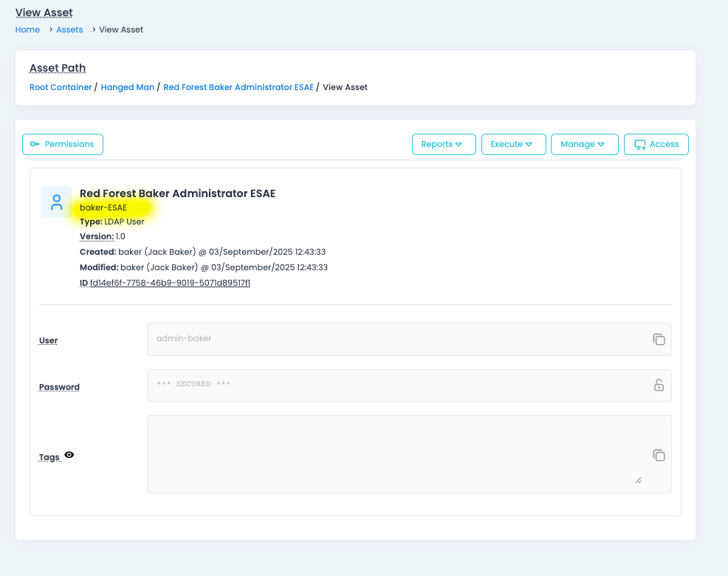Open Red Forest Baker Administrator ESAE path link
The image size is (728, 576).
coord(238,87)
